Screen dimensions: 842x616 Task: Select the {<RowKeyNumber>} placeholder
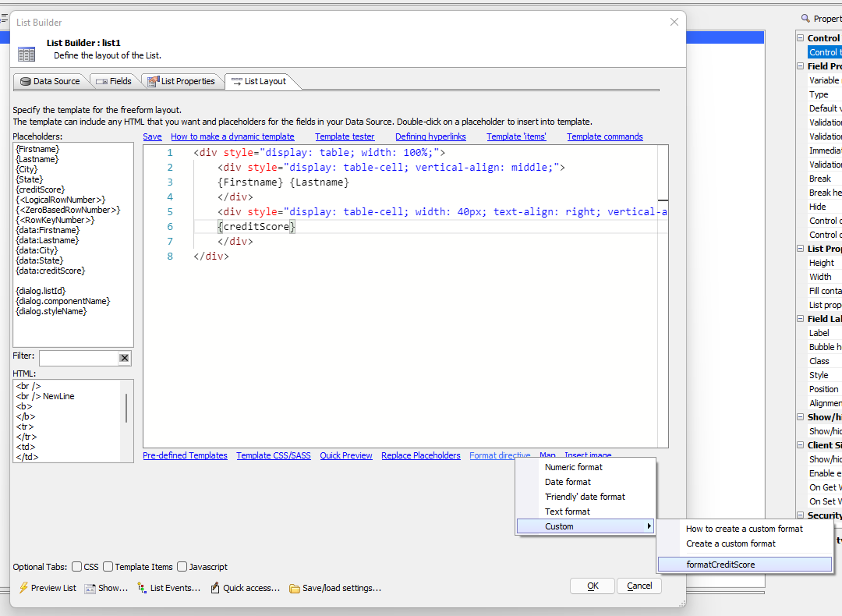[x=55, y=220]
